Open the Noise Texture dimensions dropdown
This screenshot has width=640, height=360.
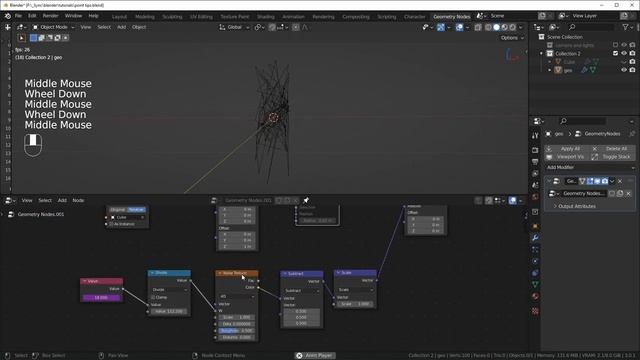pyautogui.click(x=237, y=296)
